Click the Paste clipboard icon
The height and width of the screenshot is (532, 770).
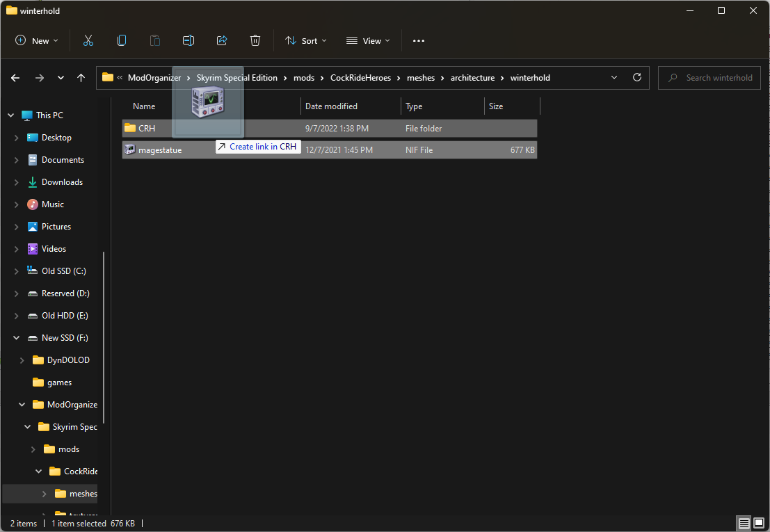coord(154,41)
